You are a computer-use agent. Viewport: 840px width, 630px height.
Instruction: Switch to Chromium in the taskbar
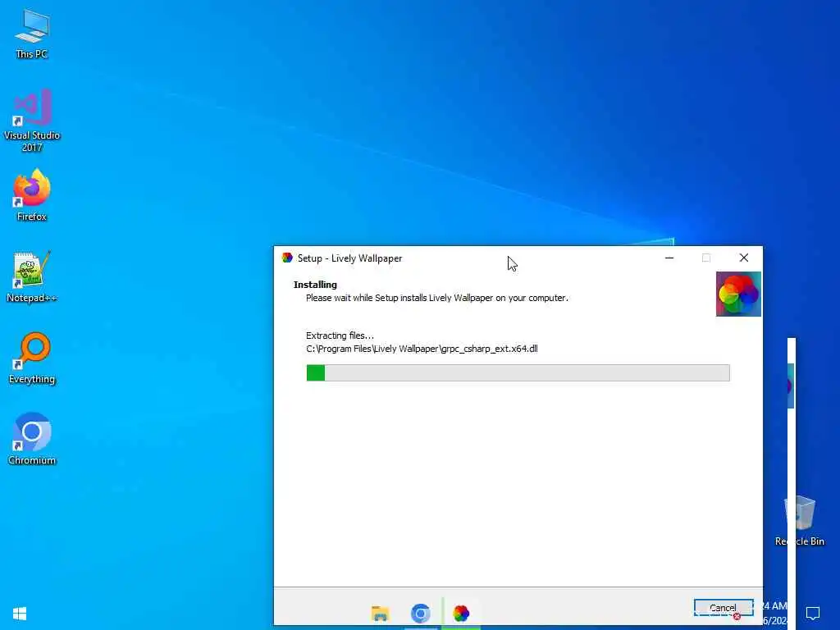pyautogui.click(x=421, y=614)
